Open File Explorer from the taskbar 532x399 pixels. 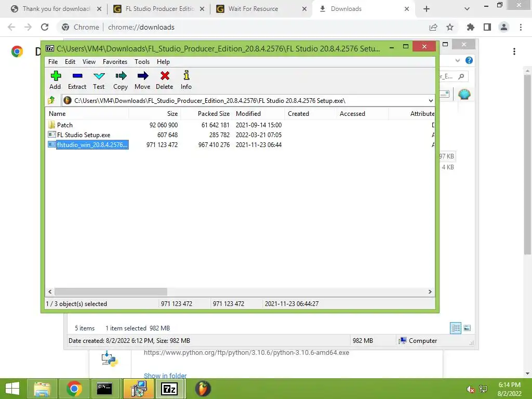(x=42, y=389)
